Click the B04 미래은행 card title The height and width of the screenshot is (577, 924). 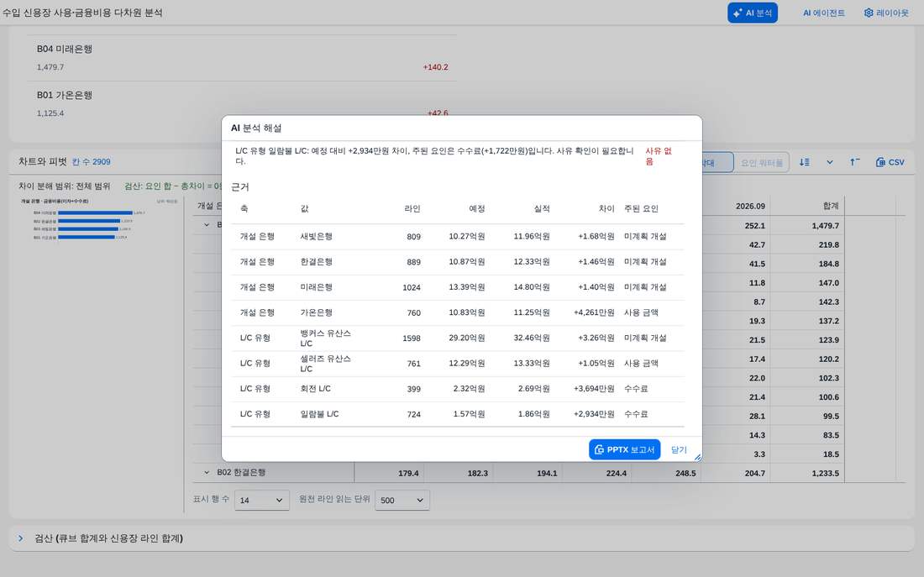64,49
